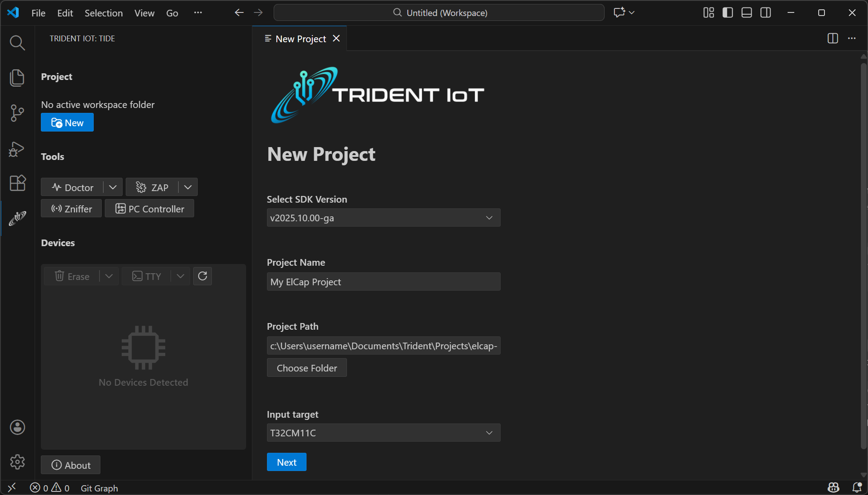Viewport: 868px width, 495px height.
Task: Close the New Project tab
Action: [x=337, y=39]
